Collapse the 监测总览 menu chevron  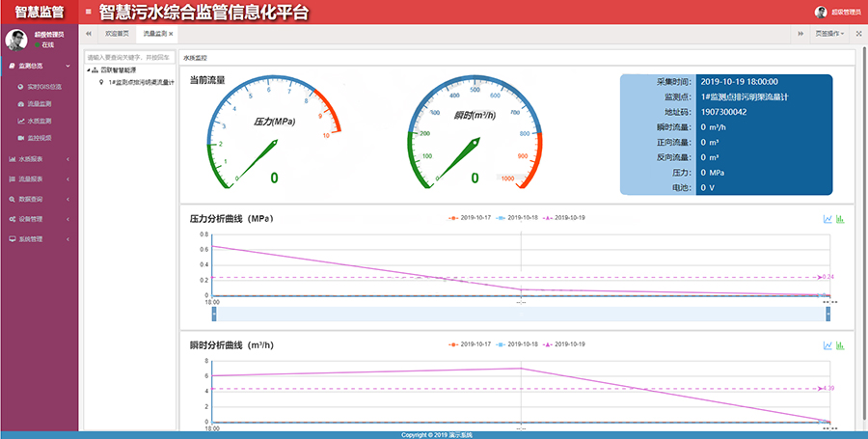pos(68,66)
